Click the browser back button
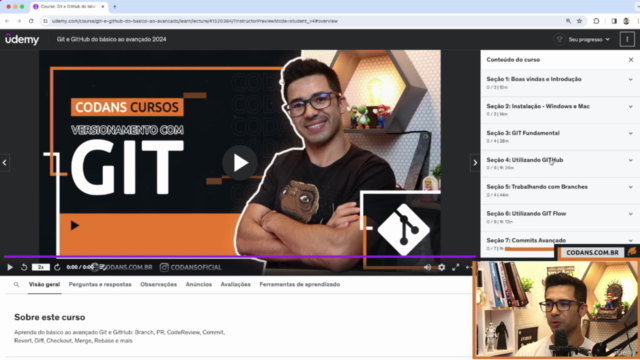 point(7,21)
